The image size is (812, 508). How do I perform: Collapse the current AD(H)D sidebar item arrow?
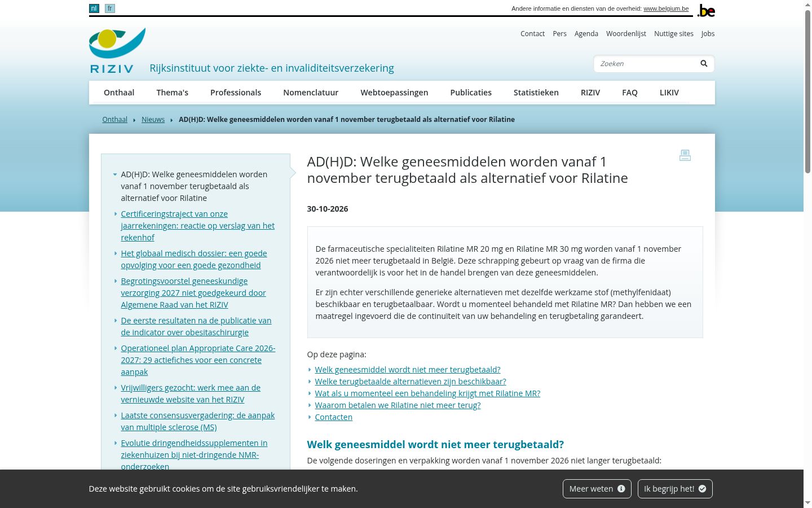pyautogui.click(x=115, y=174)
